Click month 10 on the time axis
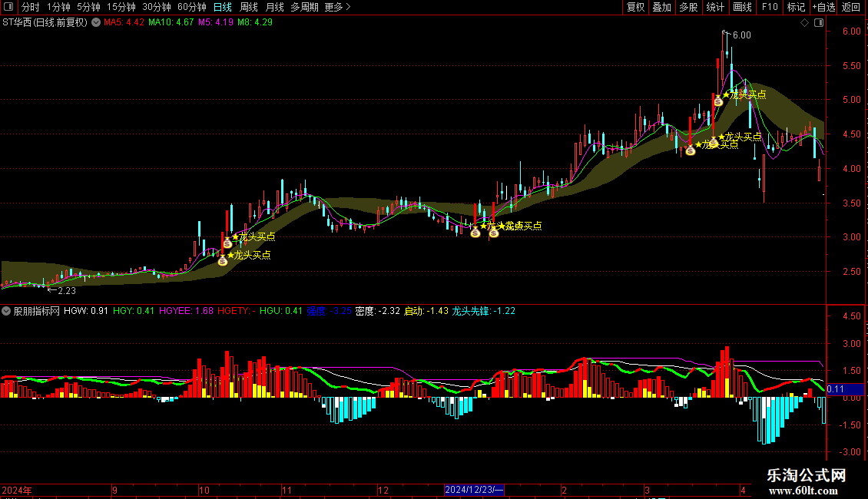This screenshot has width=868, height=499. tap(204, 490)
